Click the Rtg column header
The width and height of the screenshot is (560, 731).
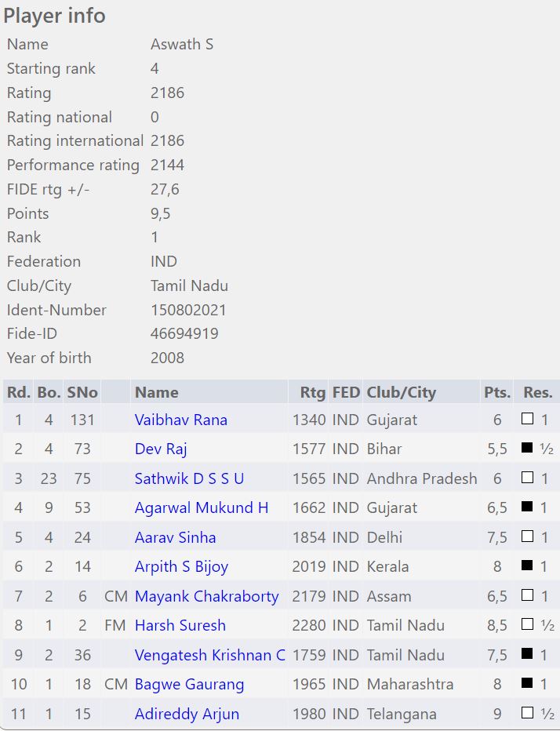[x=312, y=392]
